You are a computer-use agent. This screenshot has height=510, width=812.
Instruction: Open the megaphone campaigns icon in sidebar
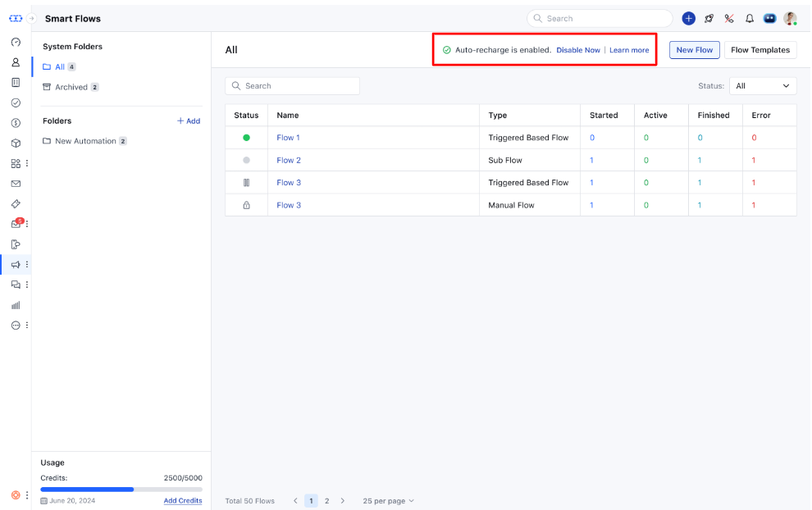click(x=16, y=265)
